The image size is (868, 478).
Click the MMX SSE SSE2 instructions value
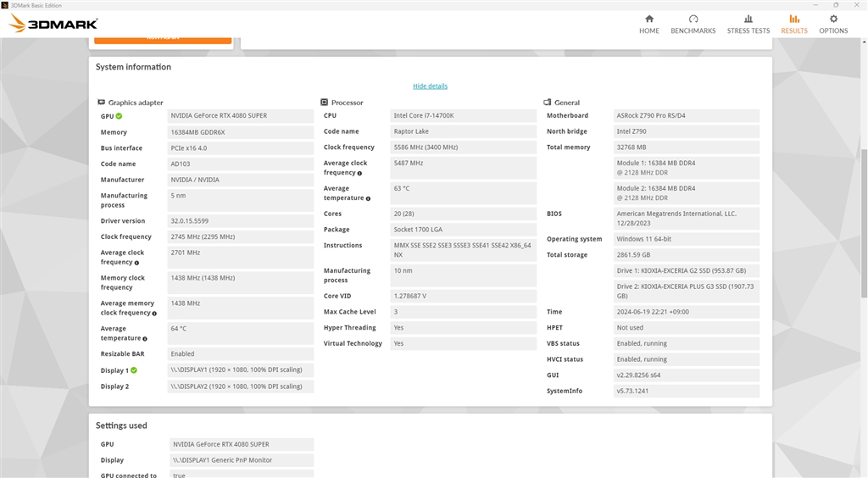click(464, 250)
